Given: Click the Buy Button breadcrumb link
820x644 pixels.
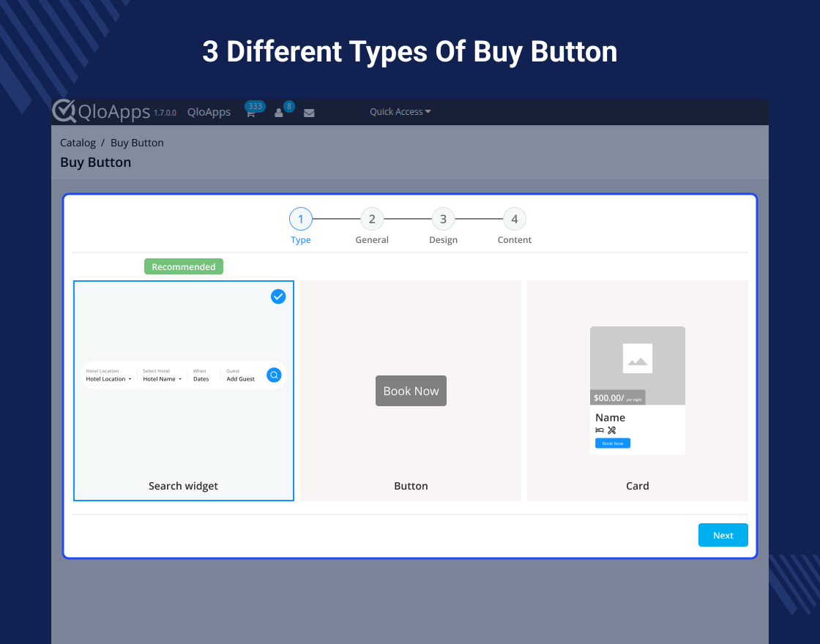Looking at the screenshot, I should [x=137, y=143].
